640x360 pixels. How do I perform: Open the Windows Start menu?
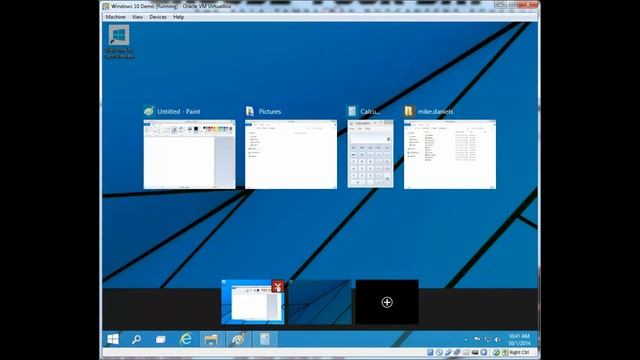113,339
